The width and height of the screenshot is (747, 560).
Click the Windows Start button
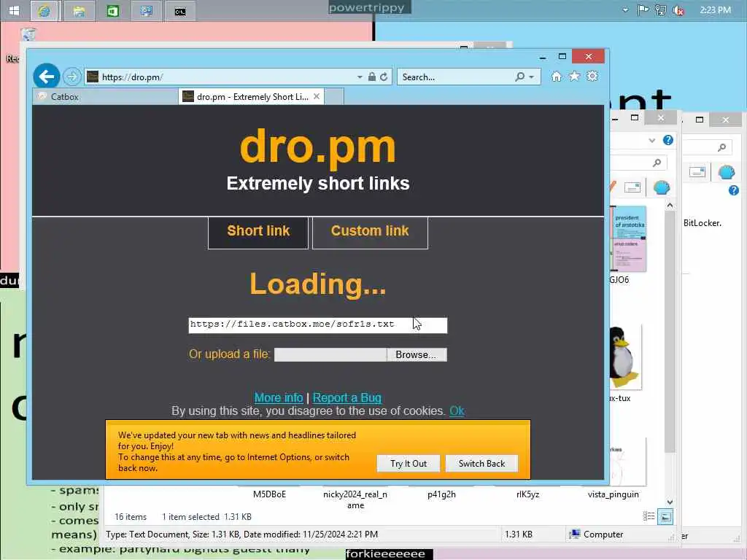pos(15,10)
